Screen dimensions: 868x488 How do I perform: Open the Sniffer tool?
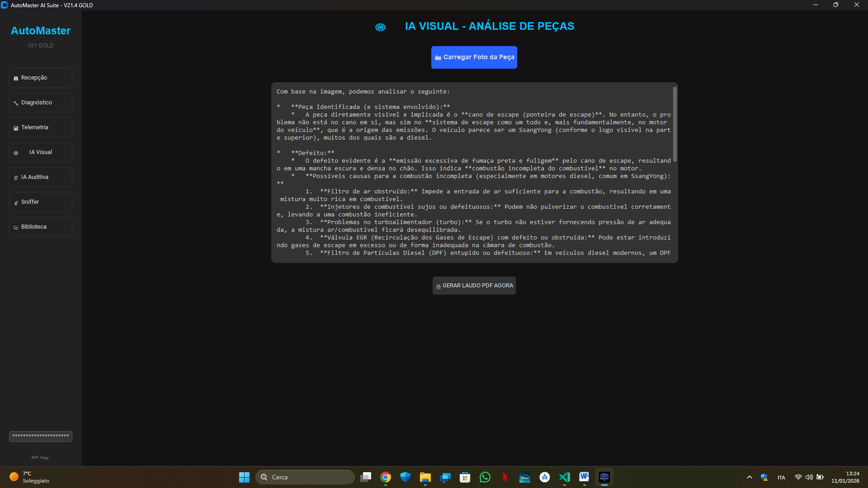(x=41, y=202)
